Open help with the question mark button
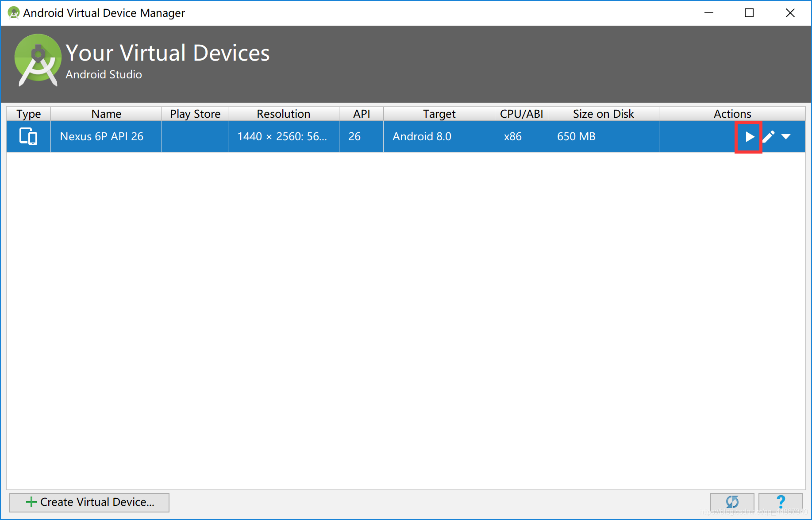 (781, 502)
